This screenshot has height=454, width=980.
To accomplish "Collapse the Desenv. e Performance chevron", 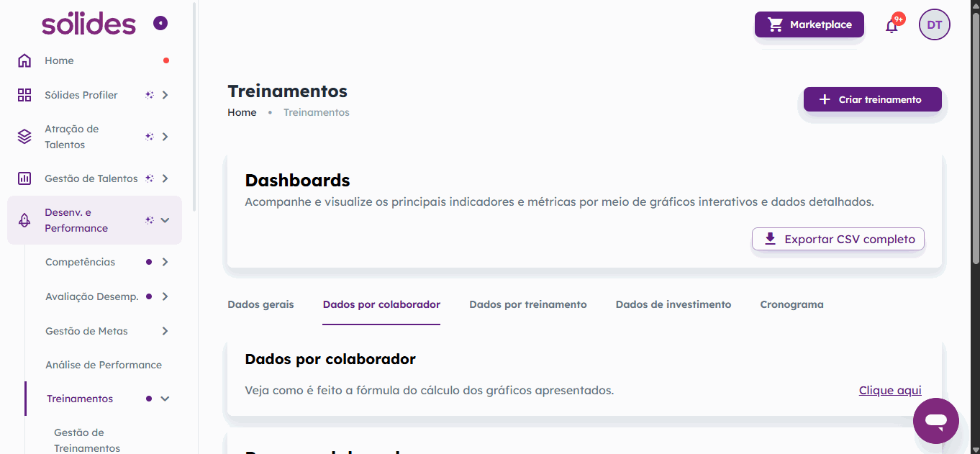I will [x=165, y=220].
